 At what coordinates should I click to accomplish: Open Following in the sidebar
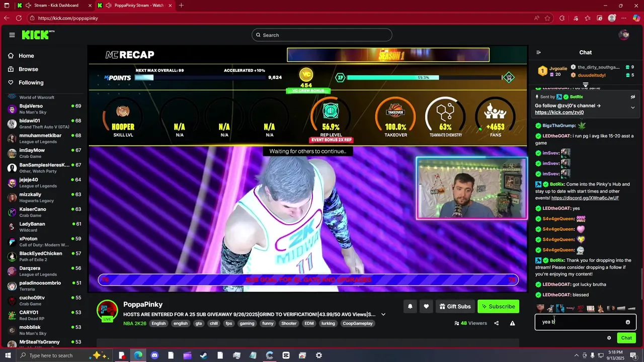point(31,82)
